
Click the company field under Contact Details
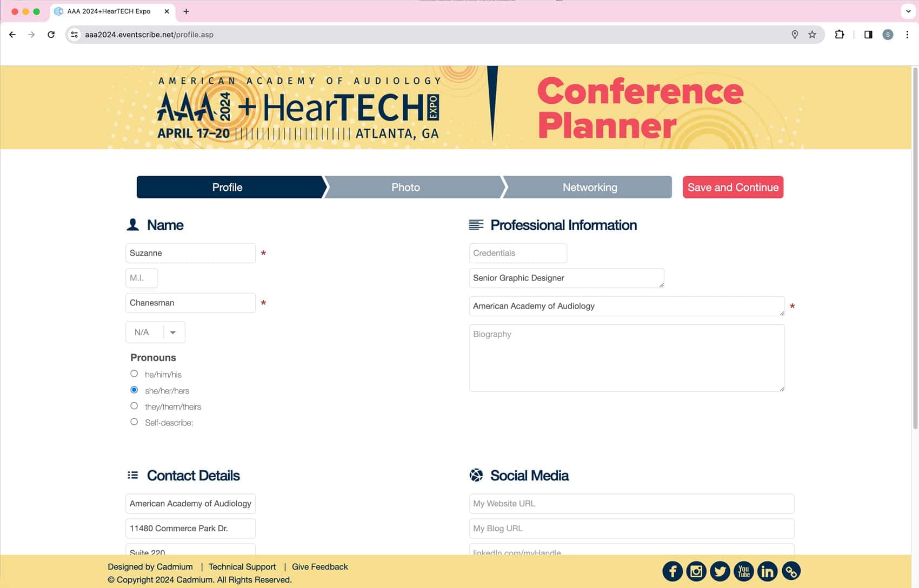(x=190, y=504)
